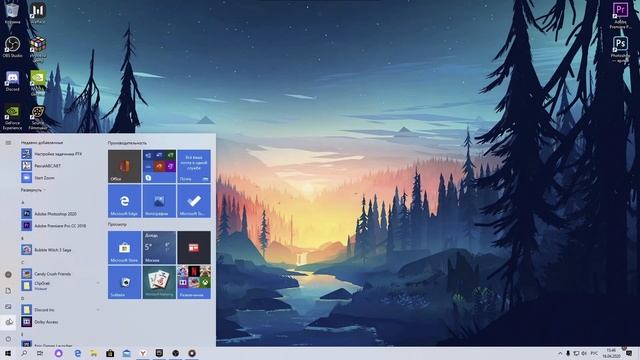The image size is (640, 360).
Task: Open the Photos tile in Start menu
Action: (x=159, y=201)
